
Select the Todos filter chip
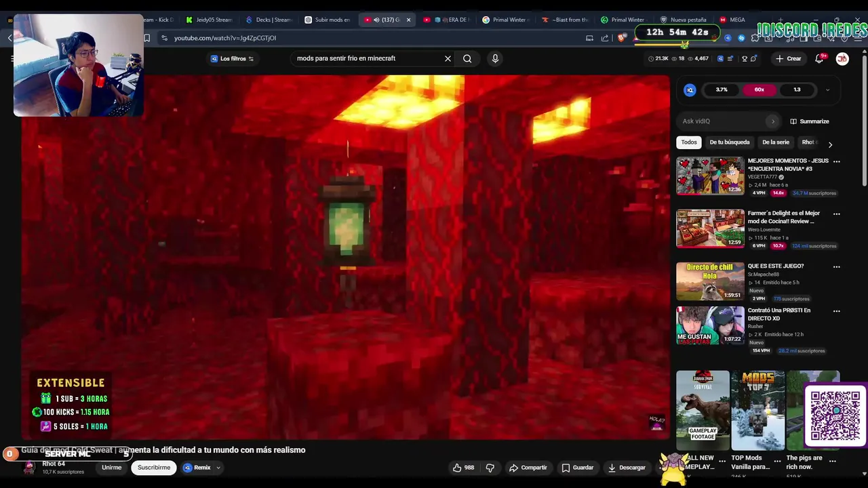tap(689, 142)
